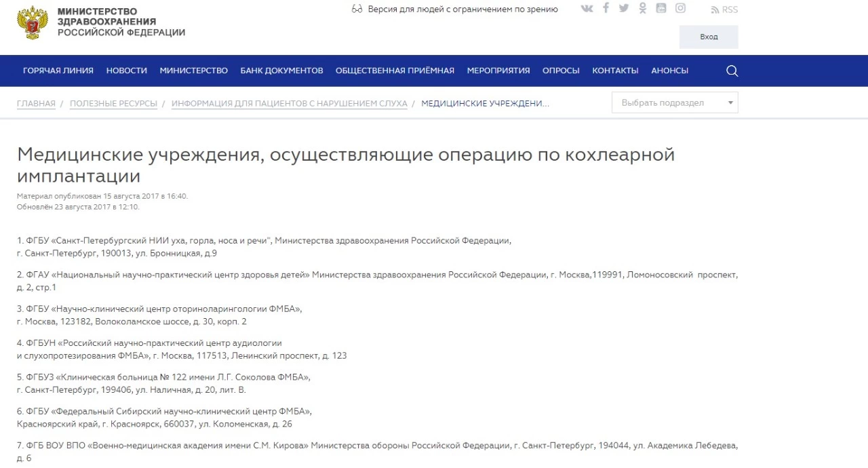Open the Мероприятия menu item
The image size is (868, 468).
[x=498, y=71]
